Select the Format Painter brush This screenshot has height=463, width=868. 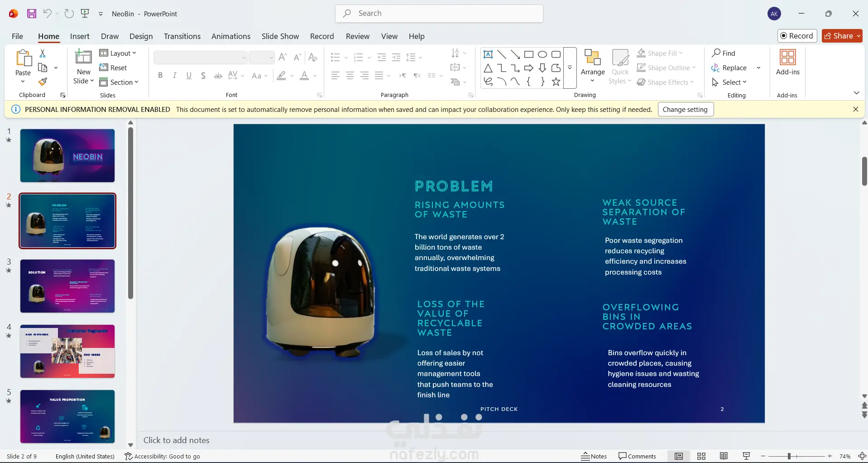[x=43, y=82]
